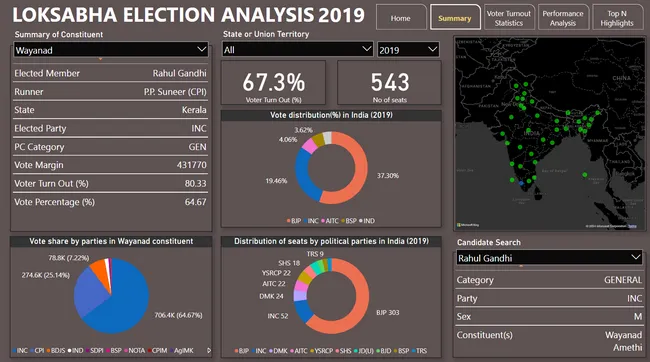The width and height of the screenshot is (650, 362).
Task: Select the BDJS 78.8K orange slice of Wayanad pie
Action: click(100, 269)
